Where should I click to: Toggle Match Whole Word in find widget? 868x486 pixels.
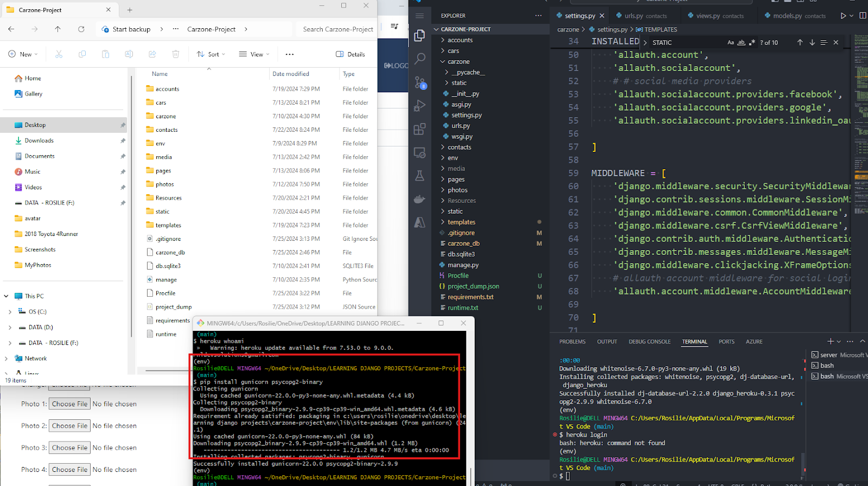pyautogui.click(x=741, y=42)
